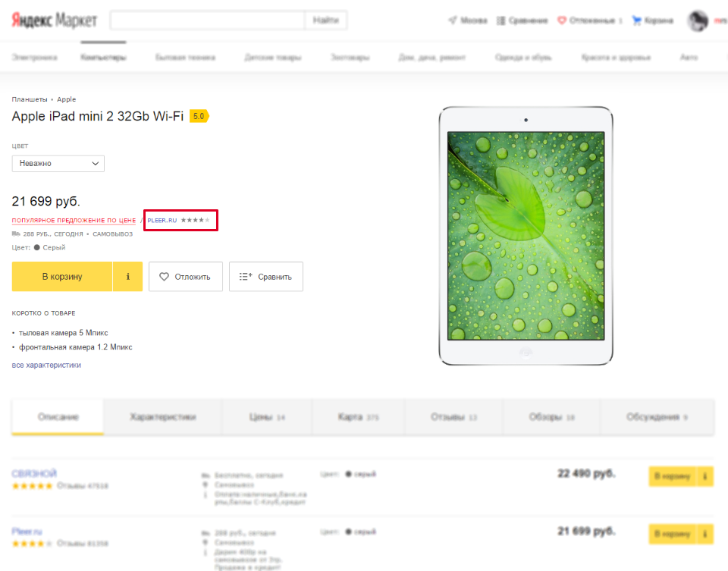Open the Связной reviews link
Screen dimensions: 728x571
click(83, 486)
